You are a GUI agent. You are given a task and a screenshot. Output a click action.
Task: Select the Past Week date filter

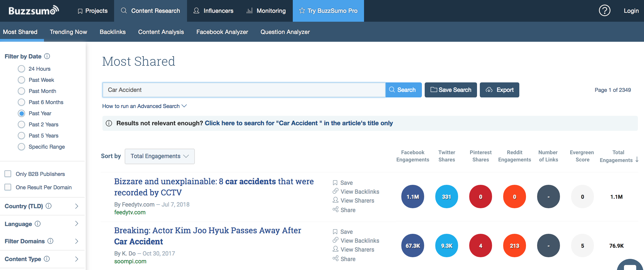click(x=21, y=80)
